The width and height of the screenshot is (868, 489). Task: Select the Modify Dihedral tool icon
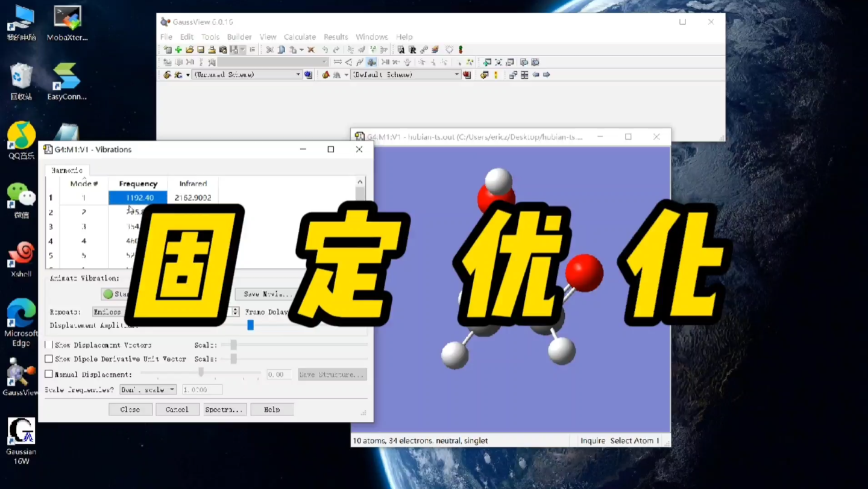click(x=360, y=62)
